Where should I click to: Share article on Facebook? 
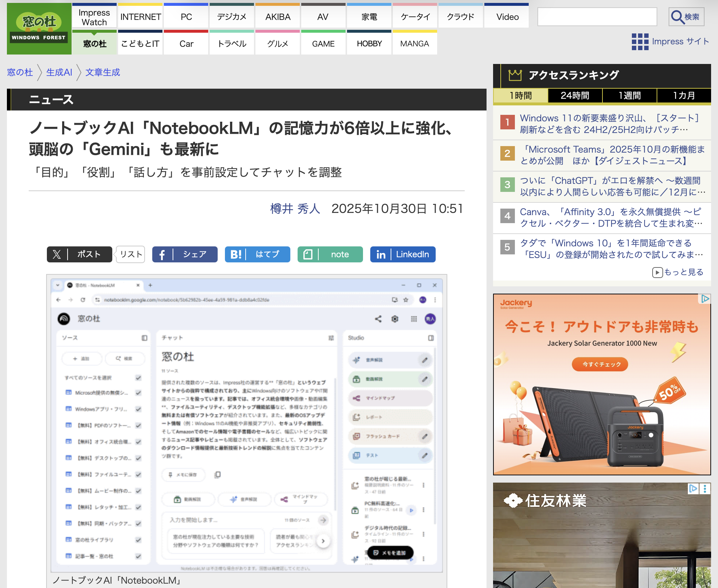(185, 254)
